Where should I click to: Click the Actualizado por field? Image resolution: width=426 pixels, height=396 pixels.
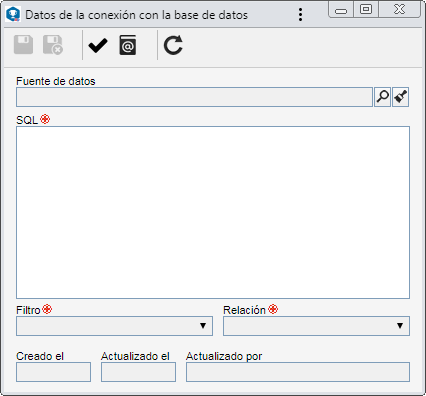(298, 372)
